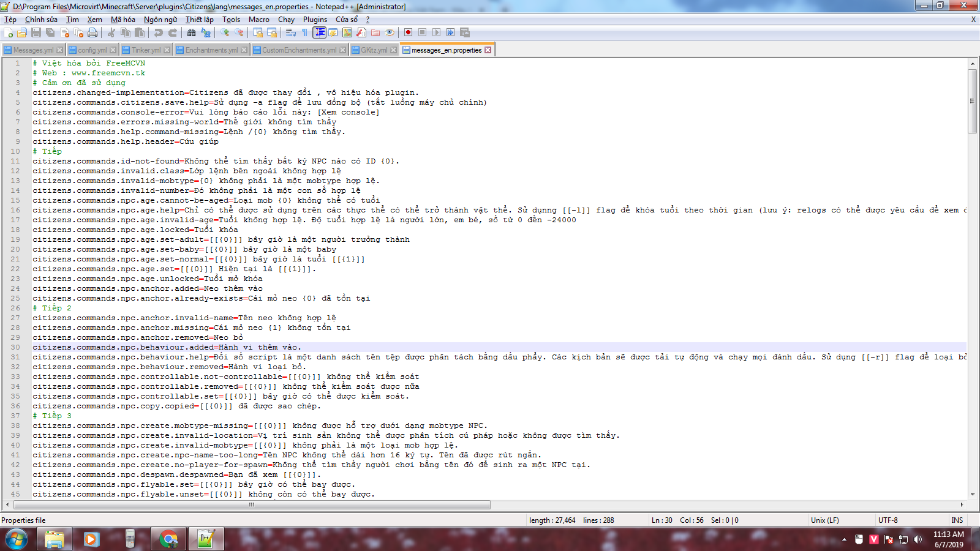This screenshot has height=551, width=980.
Task: Open the Macro menu
Action: click(x=259, y=20)
